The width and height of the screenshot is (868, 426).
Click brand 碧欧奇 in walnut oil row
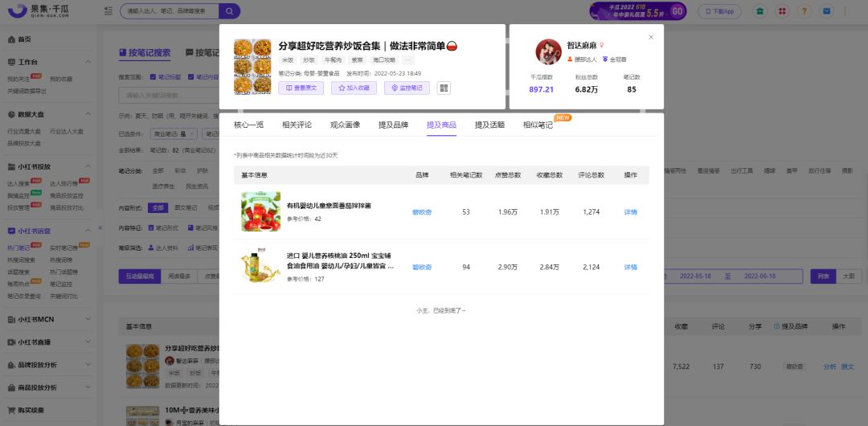pos(422,267)
